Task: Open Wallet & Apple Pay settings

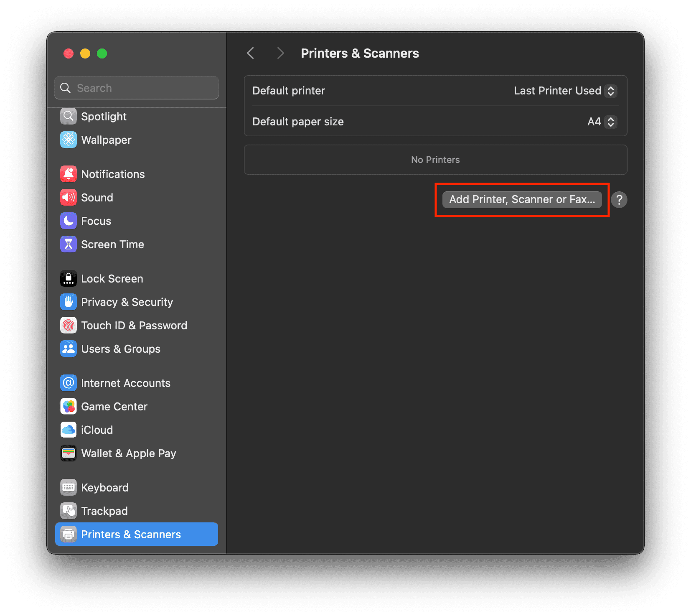Action: click(128, 453)
